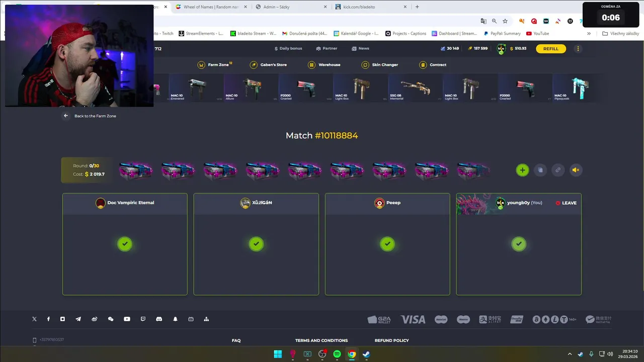Select the MAC-10 Pipsqueak skin thumbnail
This screenshot has width=644, height=362.
coord(579,88)
